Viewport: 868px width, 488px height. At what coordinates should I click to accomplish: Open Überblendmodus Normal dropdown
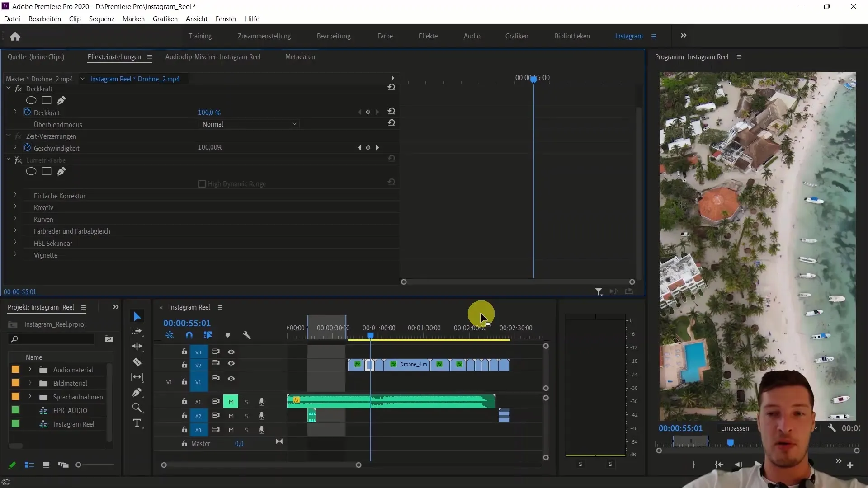pos(249,124)
